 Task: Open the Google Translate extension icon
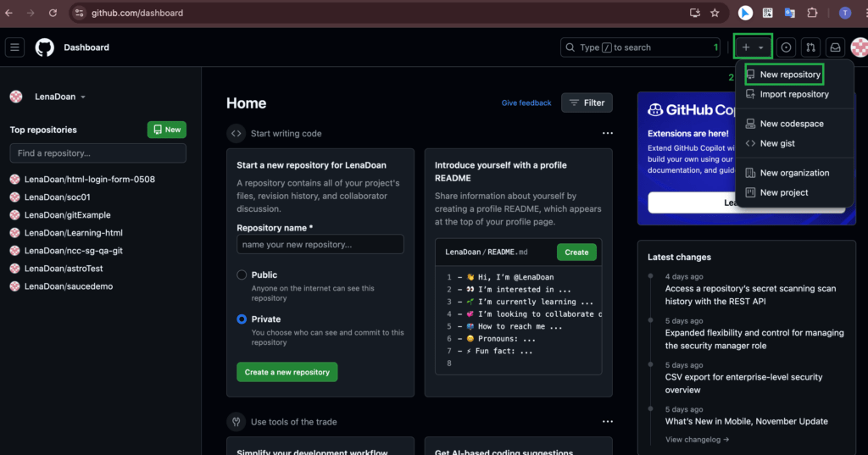click(x=790, y=13)
